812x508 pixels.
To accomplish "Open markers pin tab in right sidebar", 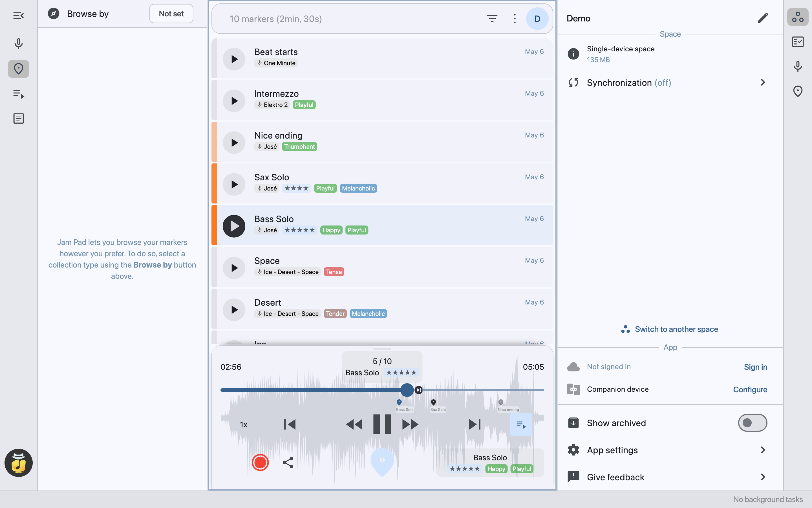I will pyautogui.click(x=798, y=91).
